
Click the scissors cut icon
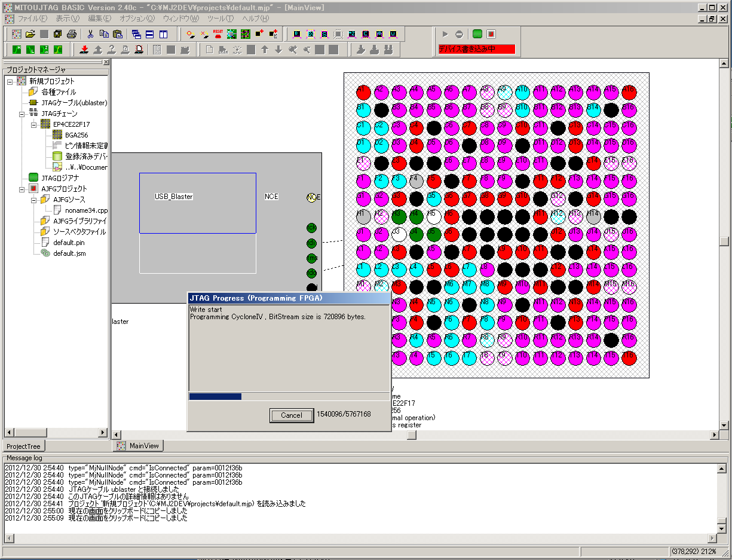91,34
